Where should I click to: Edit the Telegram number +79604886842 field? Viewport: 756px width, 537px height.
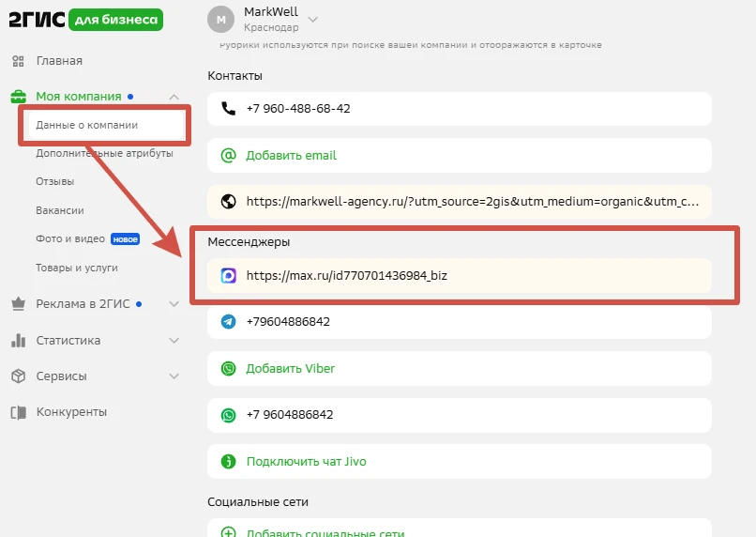(460, 322)
